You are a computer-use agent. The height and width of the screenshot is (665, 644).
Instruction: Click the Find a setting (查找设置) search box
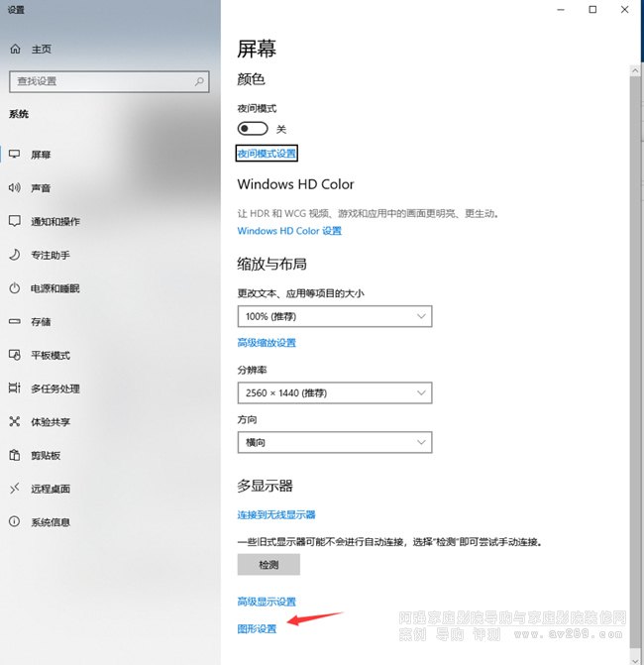tap(109, 81)
